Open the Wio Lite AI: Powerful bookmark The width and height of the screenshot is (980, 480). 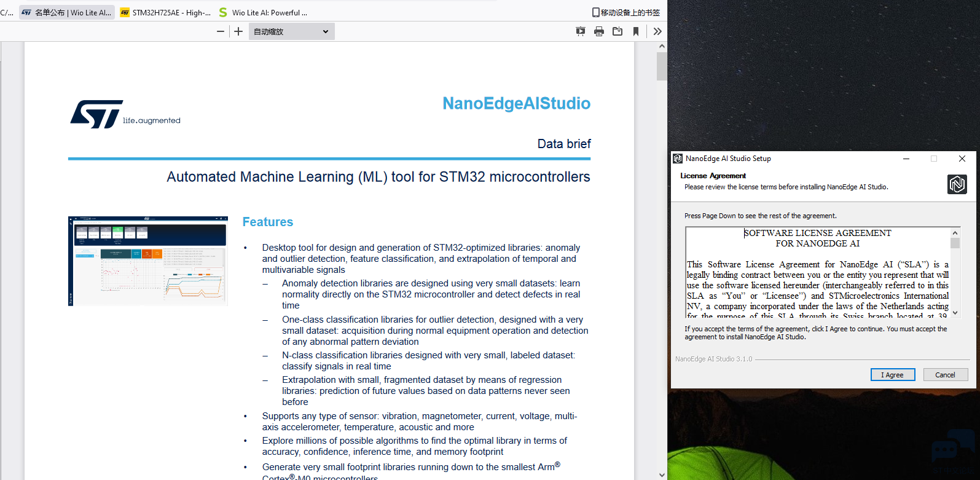[x=263, y=12]
